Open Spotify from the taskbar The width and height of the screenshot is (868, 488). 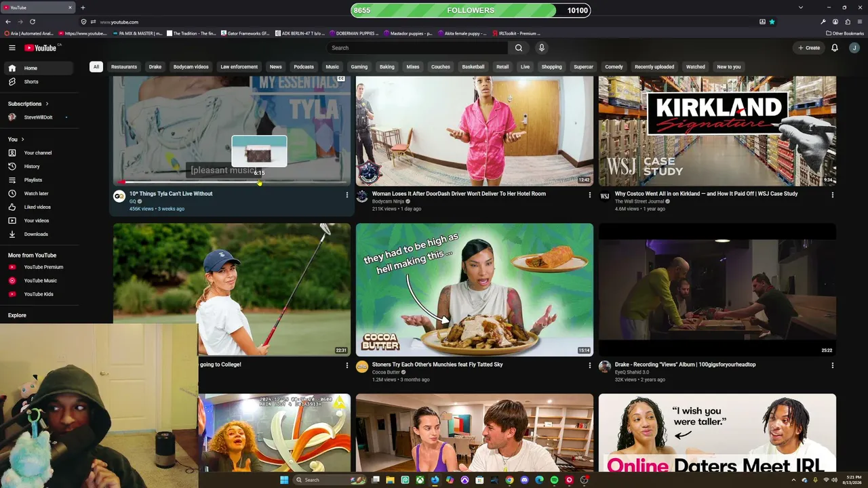[x=554, y=480]
